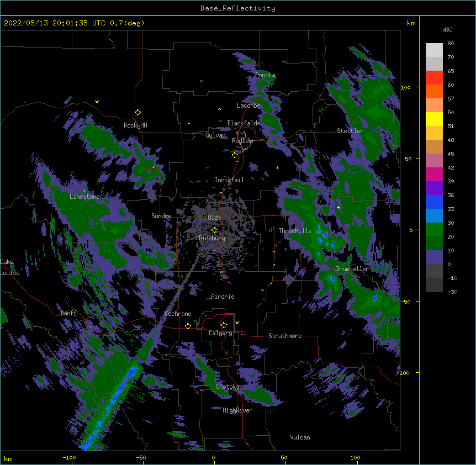Select the yellow 54-51 dBZ legend swatch
The height and width of the screenshot is (465, 476).
click(x=434, y=119)
